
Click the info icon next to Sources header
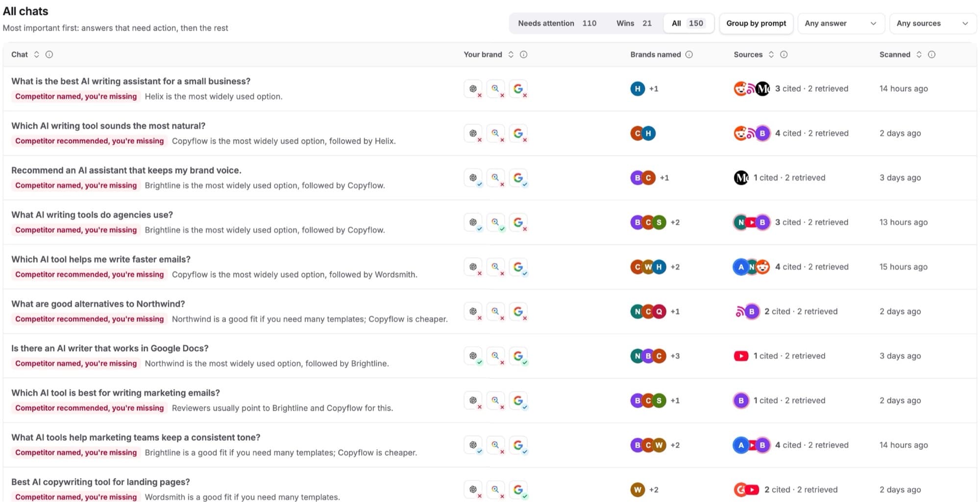click(784, 54)
